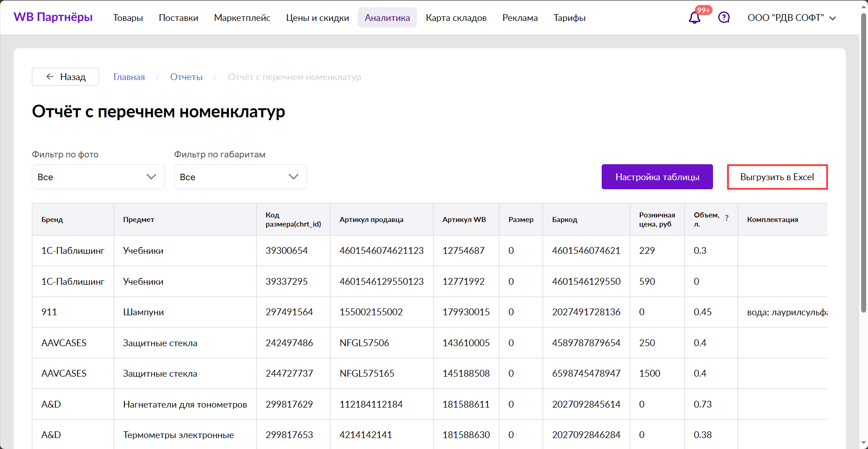Open the Товары menu
868x449 pixels.
[x=128, y=18]
